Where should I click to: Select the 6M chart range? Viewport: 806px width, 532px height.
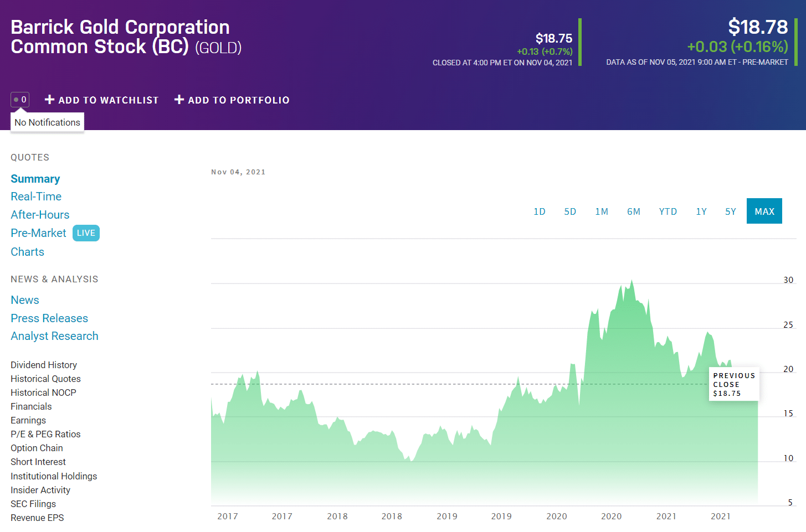point(634,211)
